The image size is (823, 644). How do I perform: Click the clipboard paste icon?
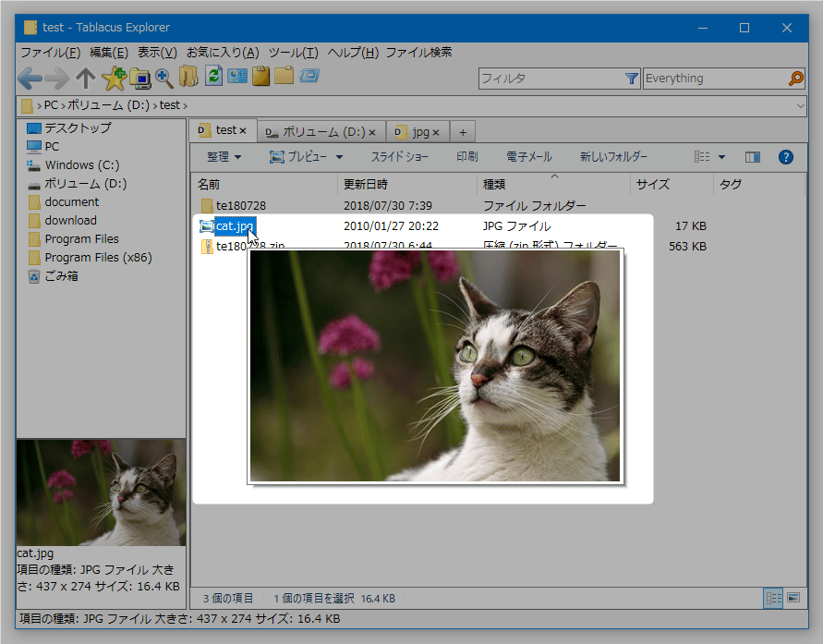pyautogui.click(x=260, y=76)
